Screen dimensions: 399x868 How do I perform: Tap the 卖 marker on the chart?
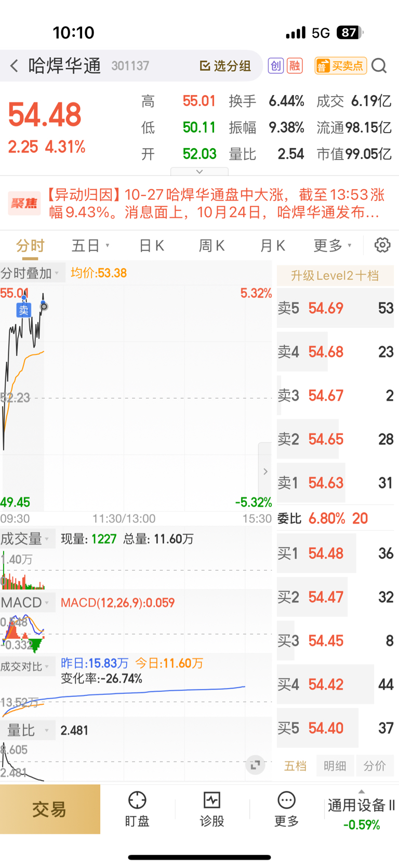tap(24, 310)
